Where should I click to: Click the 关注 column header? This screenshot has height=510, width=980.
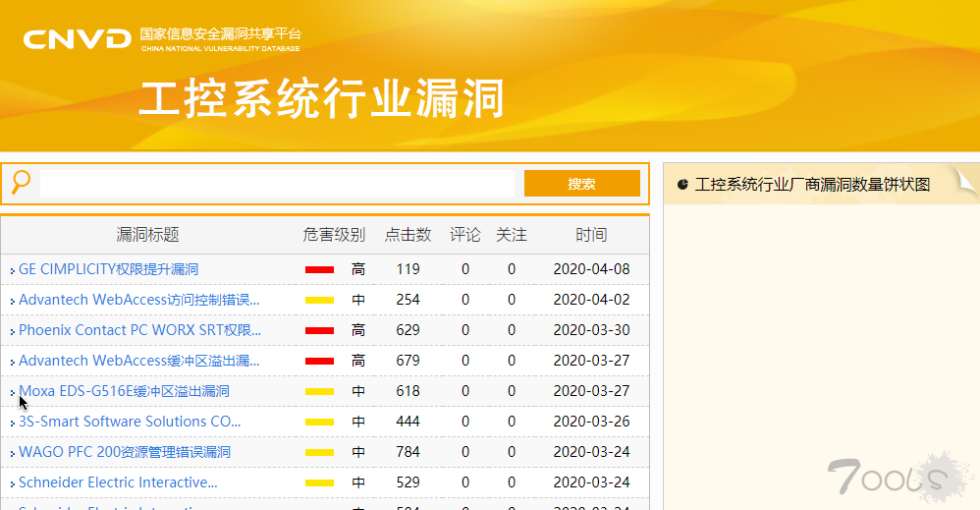pos(512,235)
